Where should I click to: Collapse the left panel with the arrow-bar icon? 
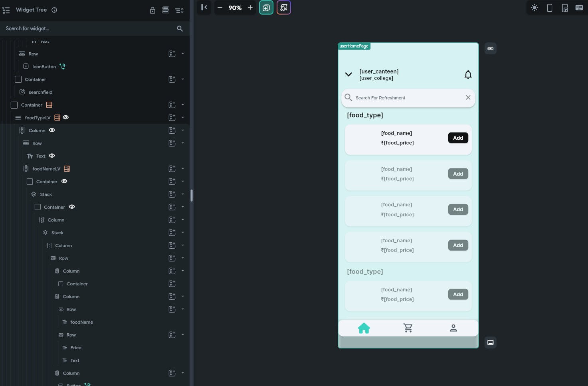coord(204,7)
